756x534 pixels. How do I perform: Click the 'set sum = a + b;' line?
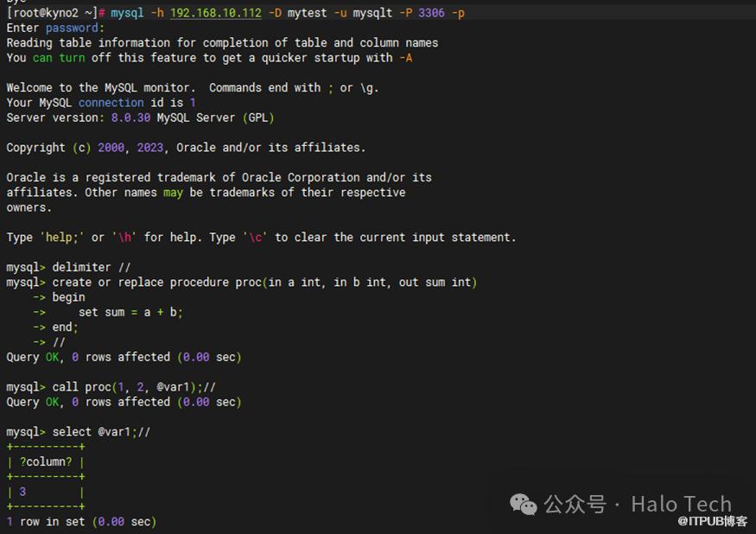[130, 312]
